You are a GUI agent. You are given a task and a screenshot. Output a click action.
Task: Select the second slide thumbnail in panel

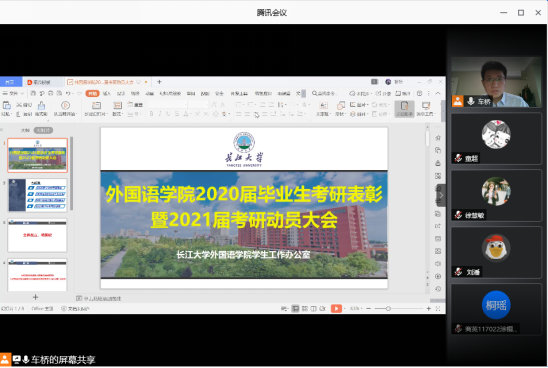pos(37,195)
